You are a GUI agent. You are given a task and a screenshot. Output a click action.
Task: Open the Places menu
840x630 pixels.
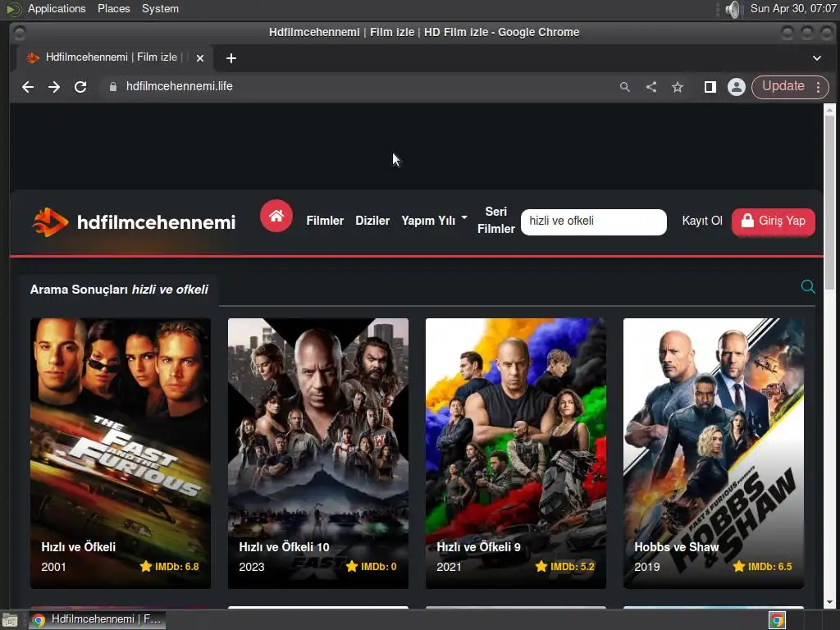[113, 8]
